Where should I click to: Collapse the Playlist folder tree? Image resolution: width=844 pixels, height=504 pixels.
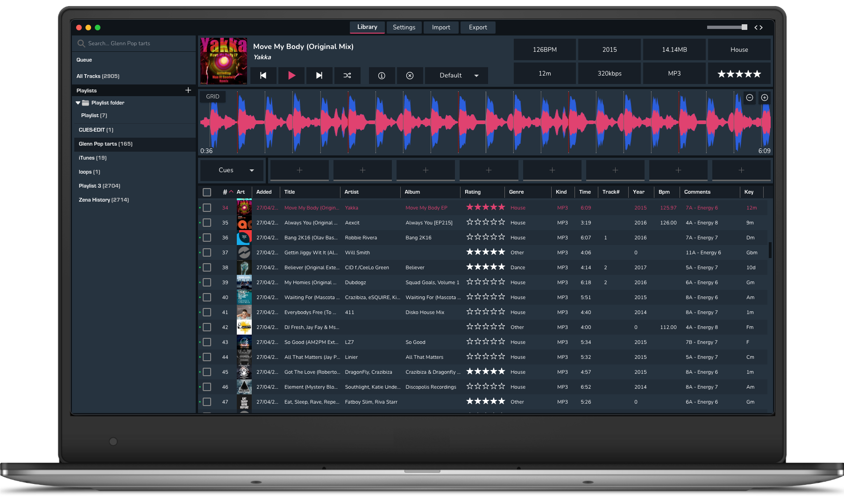click(x=78, y=103)
